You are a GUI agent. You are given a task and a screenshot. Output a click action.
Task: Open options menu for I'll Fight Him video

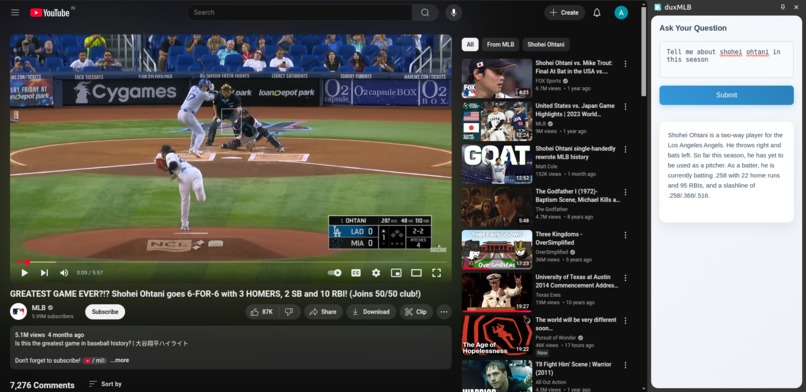pos(626,365)
